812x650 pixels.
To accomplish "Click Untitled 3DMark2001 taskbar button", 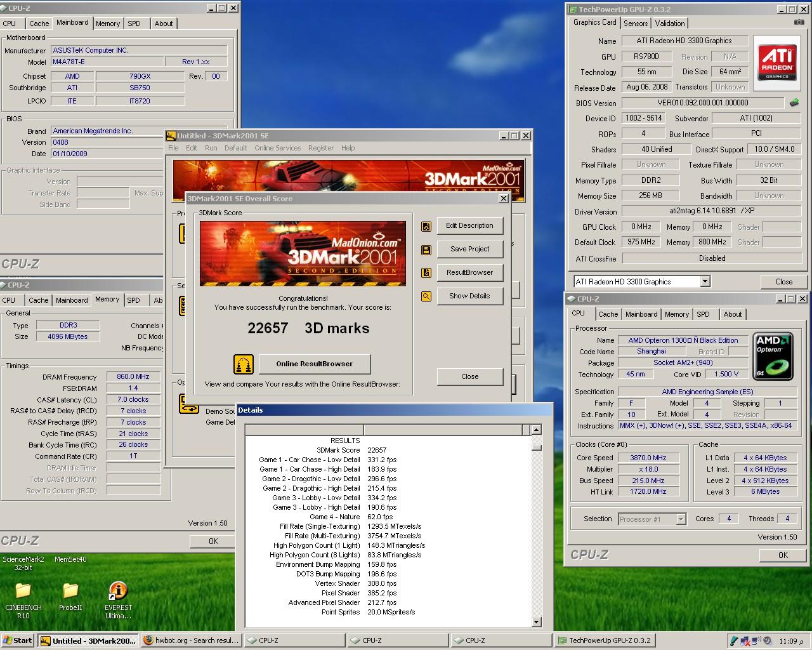I will (88, 640).
